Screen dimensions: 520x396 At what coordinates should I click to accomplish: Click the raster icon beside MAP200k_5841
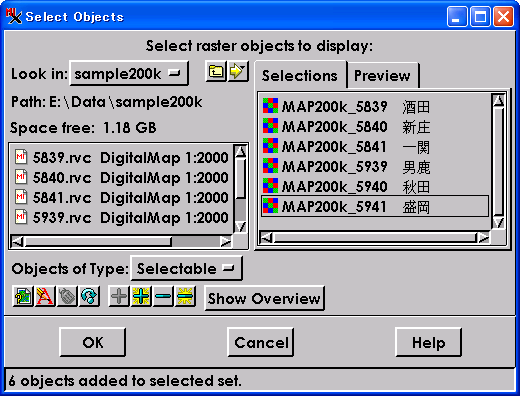tap(270, 146)
